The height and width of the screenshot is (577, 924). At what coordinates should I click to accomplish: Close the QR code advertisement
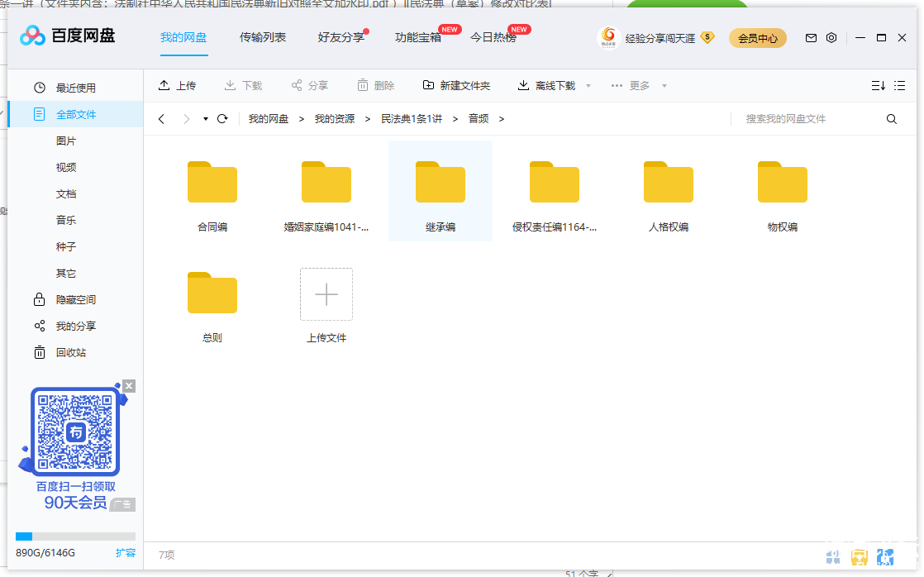pyautogui.click(x=129, y=386)
